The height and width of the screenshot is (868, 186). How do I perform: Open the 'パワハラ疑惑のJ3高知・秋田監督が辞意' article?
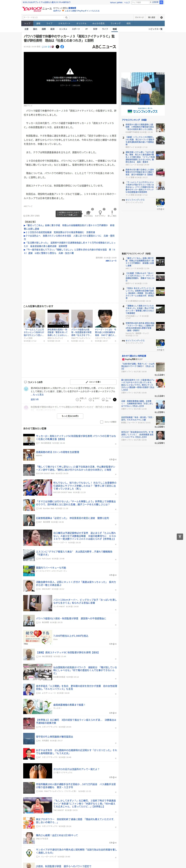[x=71, y=619]
